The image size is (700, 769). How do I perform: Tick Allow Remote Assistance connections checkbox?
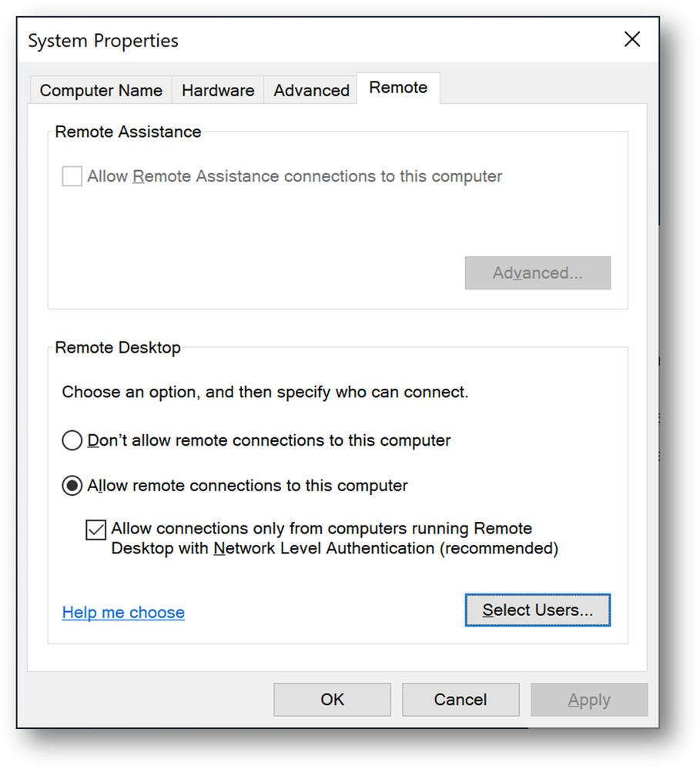pyautogui.click(x=72, y=177)
